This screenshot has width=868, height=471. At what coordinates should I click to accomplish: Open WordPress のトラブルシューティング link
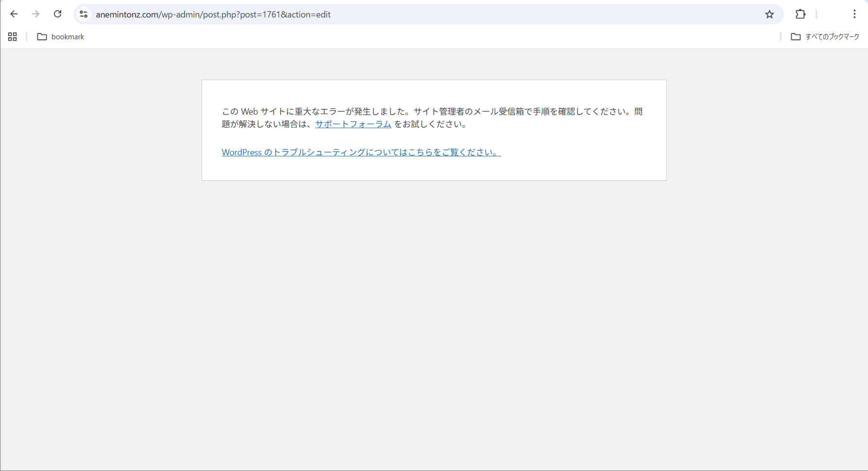coord(361,152)
